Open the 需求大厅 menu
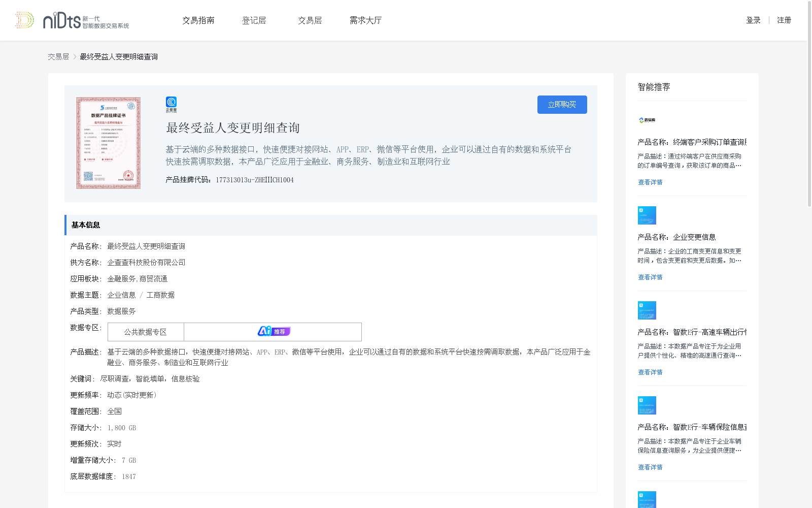 365,20
